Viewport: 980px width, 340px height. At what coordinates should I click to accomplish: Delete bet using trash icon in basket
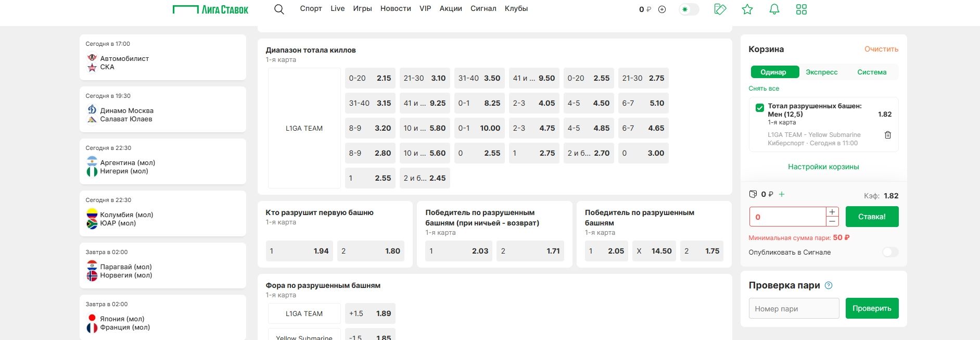(888, 135)
